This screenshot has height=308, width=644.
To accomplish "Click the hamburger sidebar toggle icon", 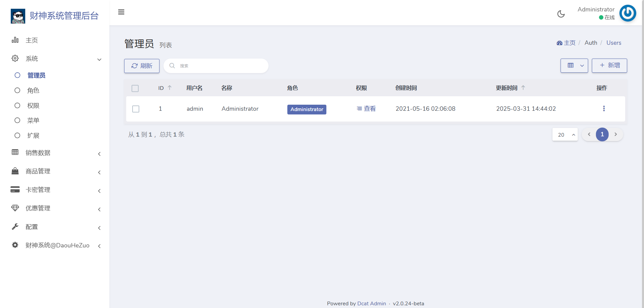I will coord(121,12).
